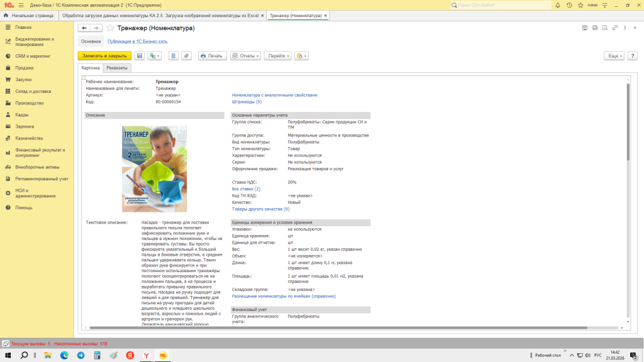Open the Зарплата section
The width and height of the screenshot is (644, 362).
[x=25, y=127]
